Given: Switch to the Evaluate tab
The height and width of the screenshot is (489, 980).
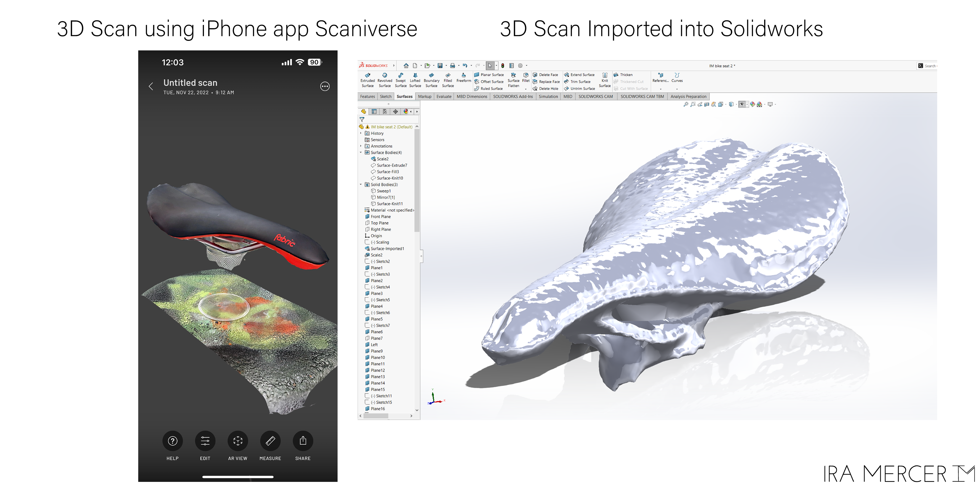Looking at the screenshot, I should 444,97.
